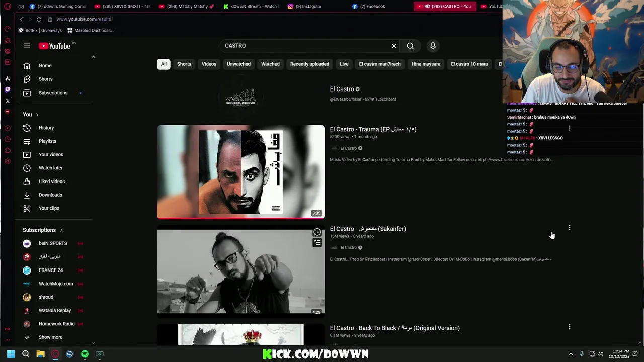
Task: Open El Castro Sakanfer video title
Action: tap(368, 229)
